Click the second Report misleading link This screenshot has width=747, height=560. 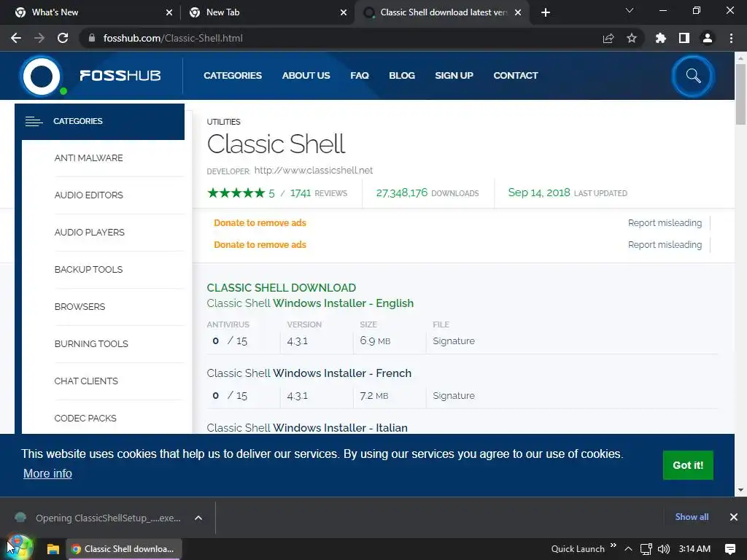point(665,245)
